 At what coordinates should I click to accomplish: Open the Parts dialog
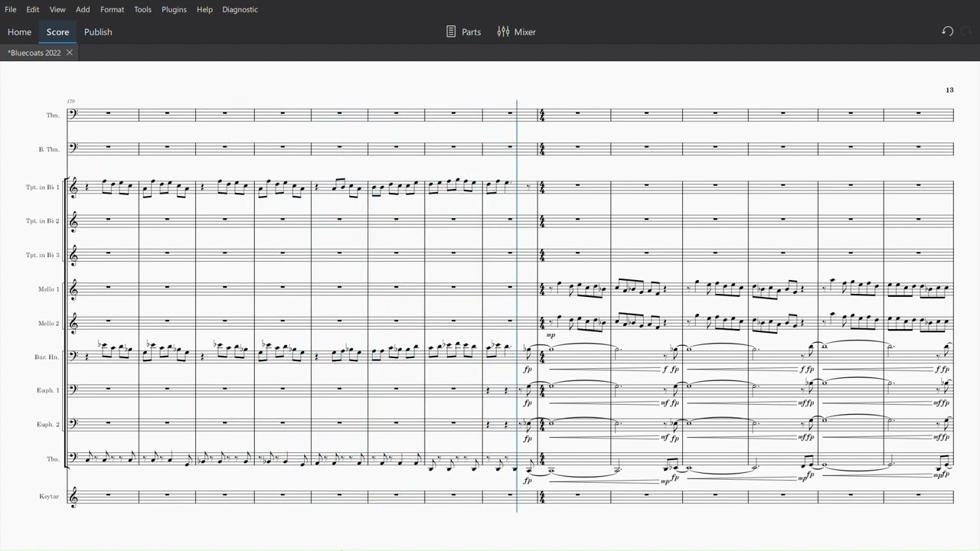click(x=463, y=32)
